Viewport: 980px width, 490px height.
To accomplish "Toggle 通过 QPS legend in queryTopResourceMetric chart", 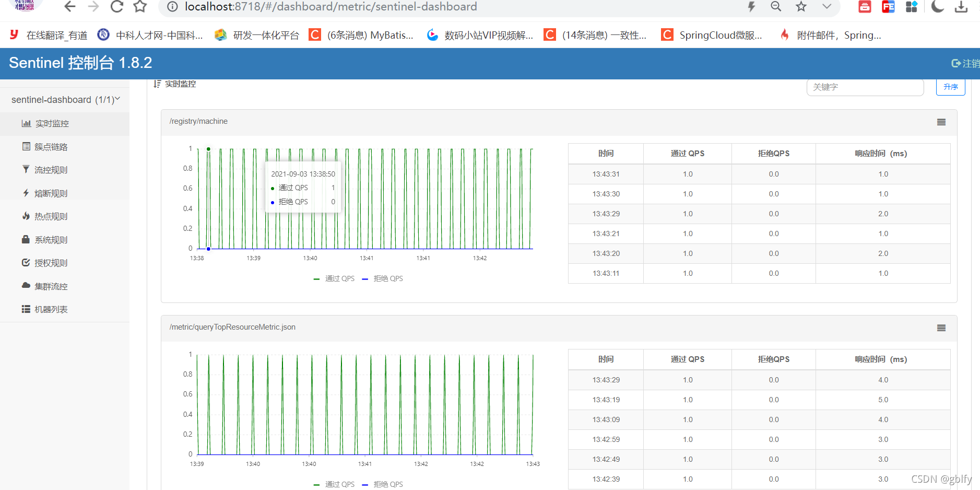I will [334, 484].
